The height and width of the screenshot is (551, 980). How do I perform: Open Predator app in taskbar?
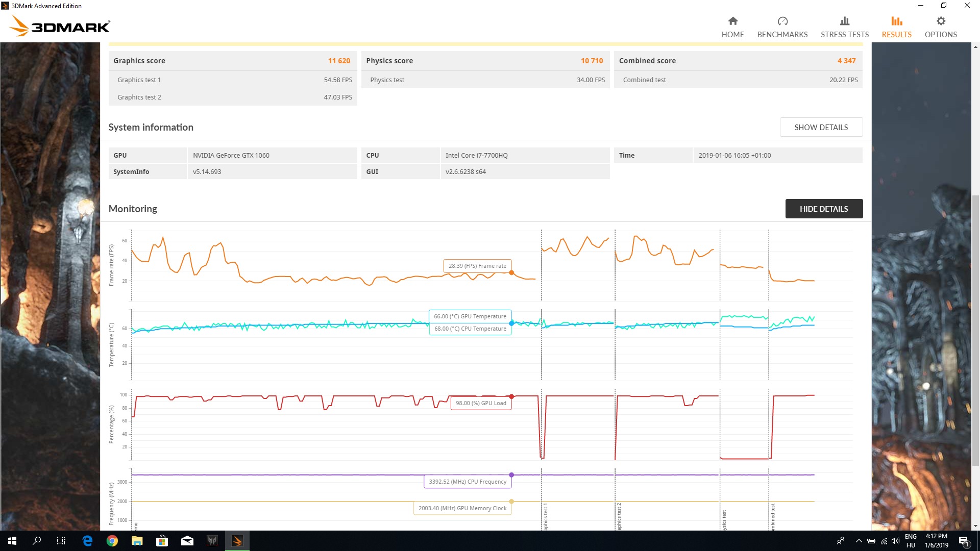click(212, 541)
